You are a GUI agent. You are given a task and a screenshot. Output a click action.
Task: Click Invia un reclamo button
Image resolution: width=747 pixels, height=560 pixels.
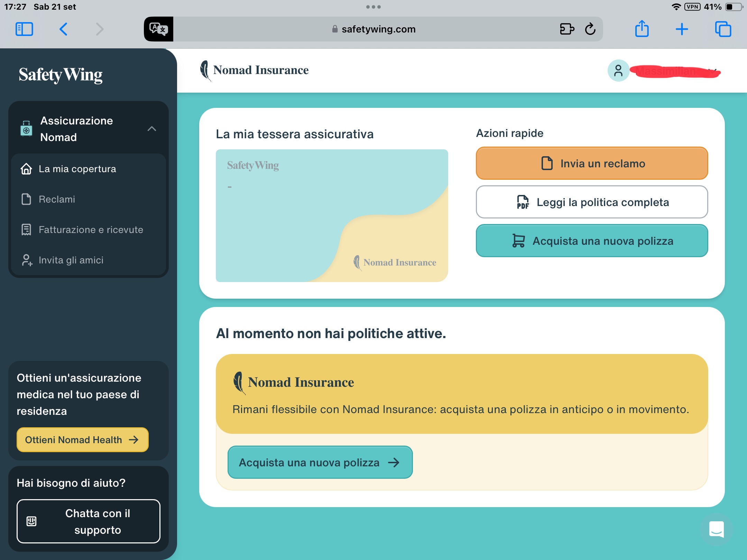tap(592, 164)
